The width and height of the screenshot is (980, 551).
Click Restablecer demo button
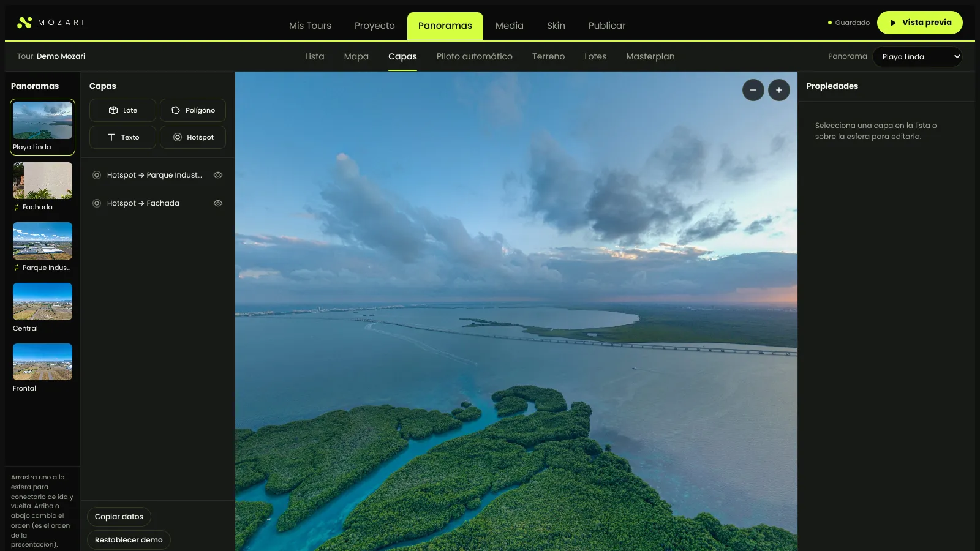(x=129, y=540)
